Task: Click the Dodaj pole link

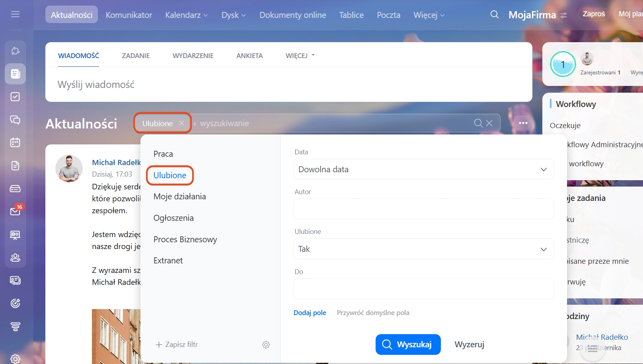Action: [310, 313]
